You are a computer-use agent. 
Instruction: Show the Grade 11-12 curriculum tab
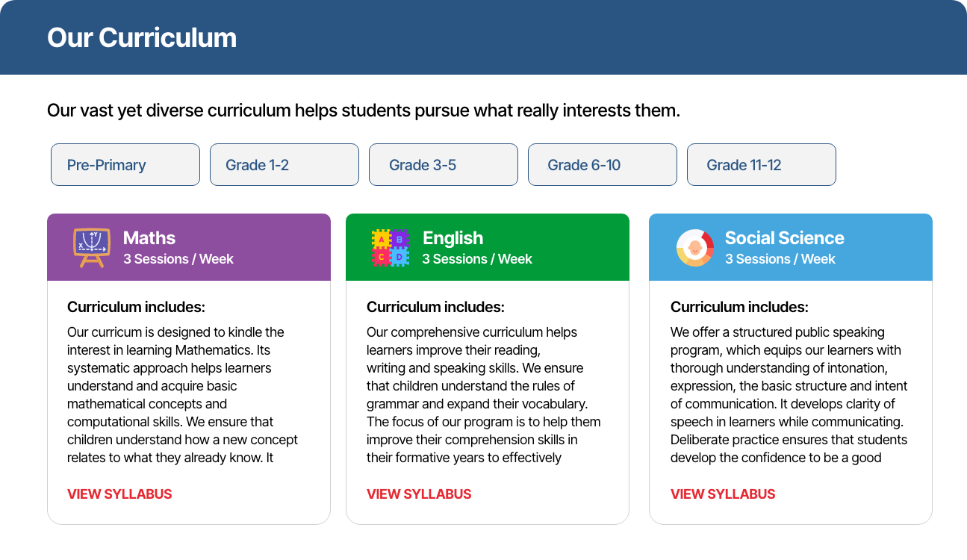click(762, 165)
